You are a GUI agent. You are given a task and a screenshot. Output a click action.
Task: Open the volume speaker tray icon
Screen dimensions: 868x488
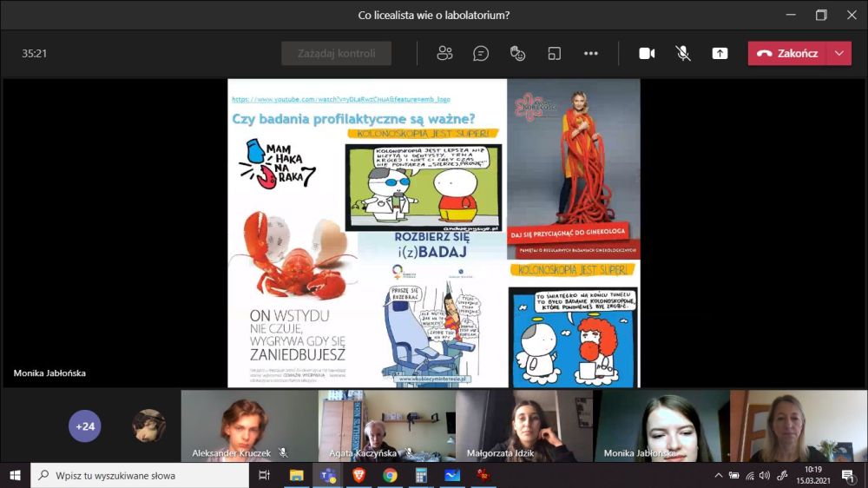pos(765,475)
